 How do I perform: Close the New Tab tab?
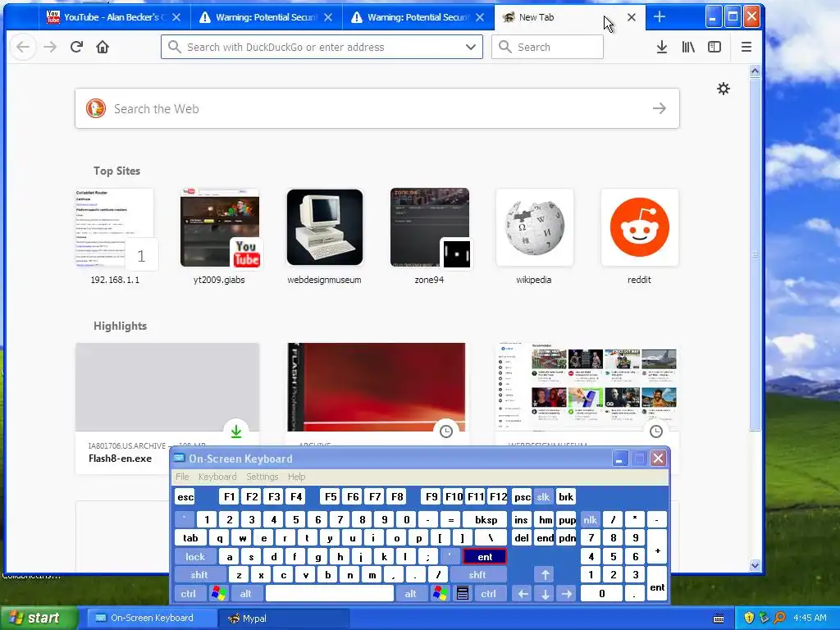coord(632,17)
